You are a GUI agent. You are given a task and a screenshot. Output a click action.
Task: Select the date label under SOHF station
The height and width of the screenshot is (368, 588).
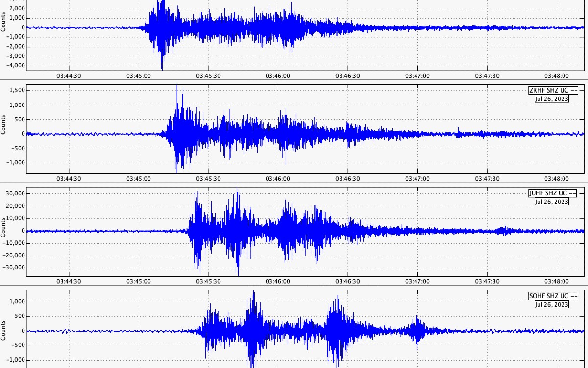pyautogui.click(x=551, y=304)
